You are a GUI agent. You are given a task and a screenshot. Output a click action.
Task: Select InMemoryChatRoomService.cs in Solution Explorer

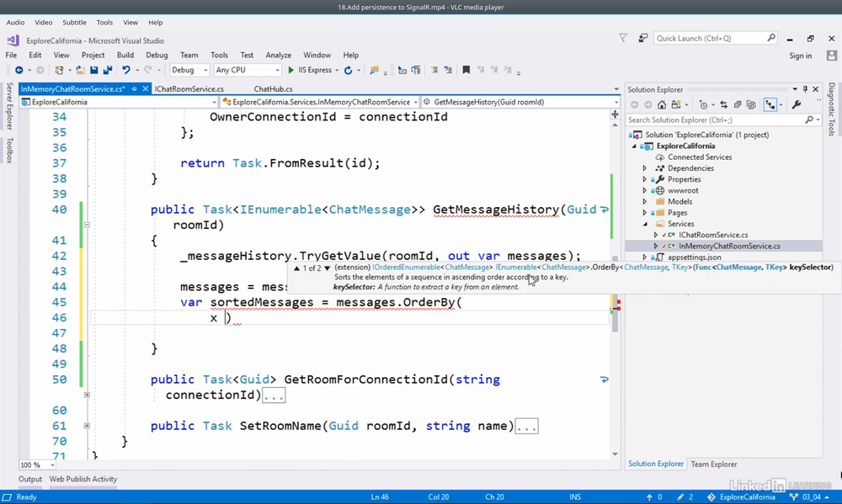tap(729, 247)
